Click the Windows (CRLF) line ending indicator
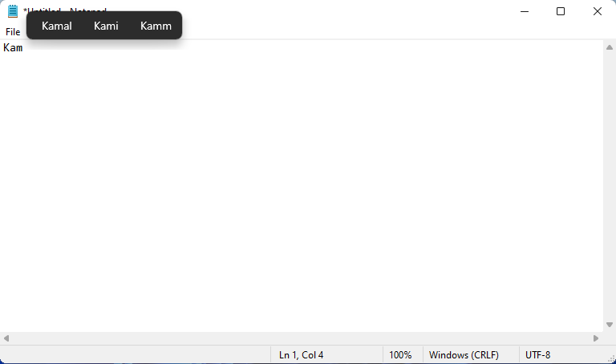Screen dimensions: 616x364 coord(464,355)
